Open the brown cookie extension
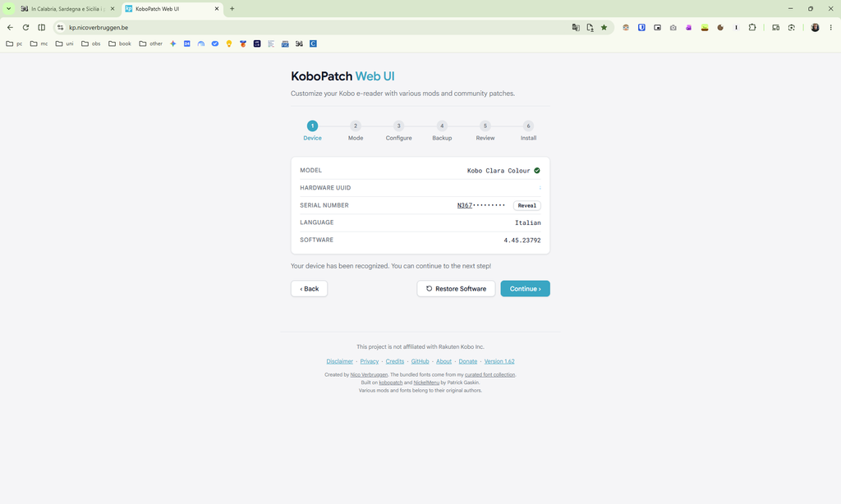The width and height of the screenshot is (841, 504). click(x=720, y=27)
